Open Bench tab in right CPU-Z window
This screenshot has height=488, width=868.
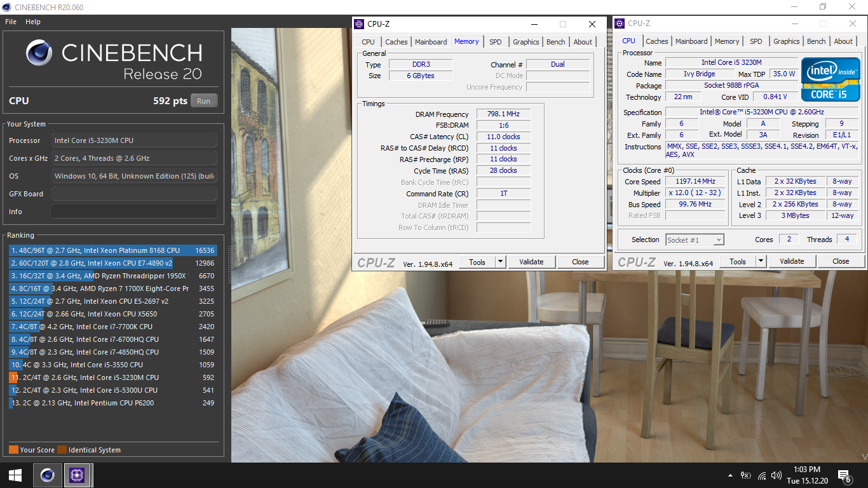817,41
